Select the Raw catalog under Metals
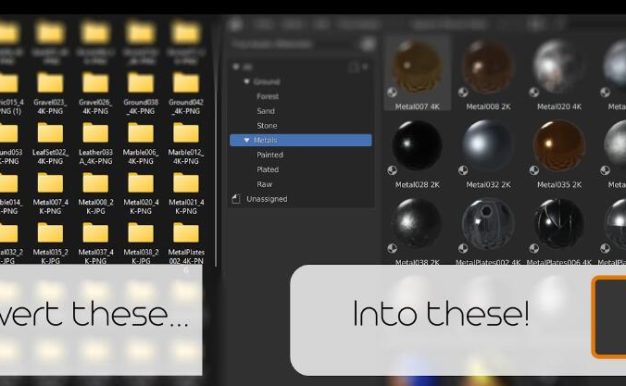 click(264, 184)
